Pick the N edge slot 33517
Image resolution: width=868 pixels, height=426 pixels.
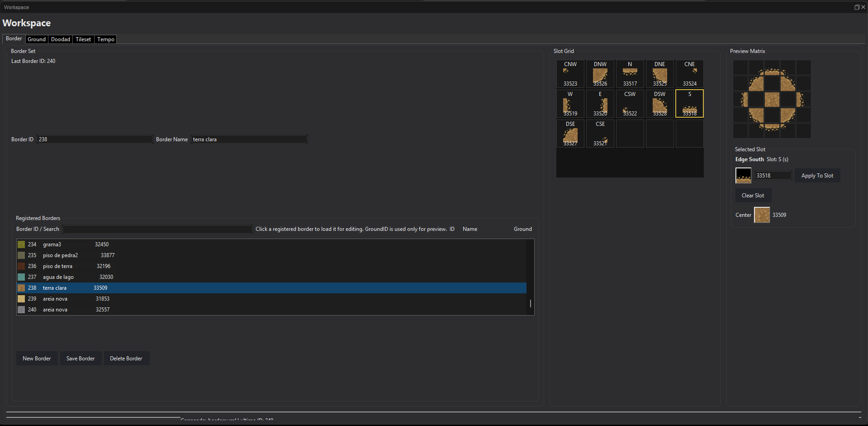[x=630, y=73]
